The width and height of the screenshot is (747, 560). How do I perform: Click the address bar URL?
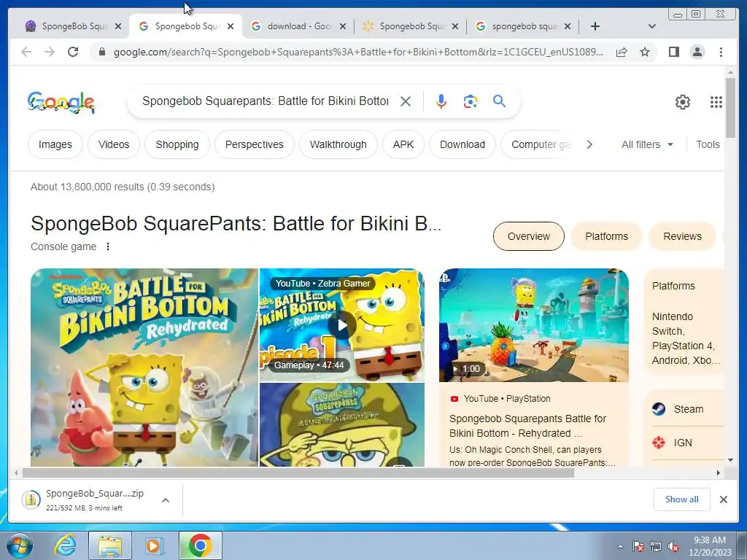(x=358, y=52)
